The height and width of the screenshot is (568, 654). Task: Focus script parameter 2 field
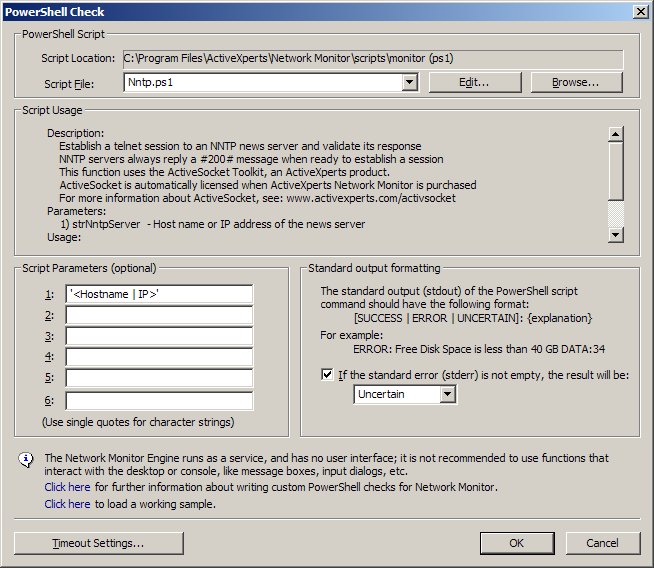click(x=159, y=315)
